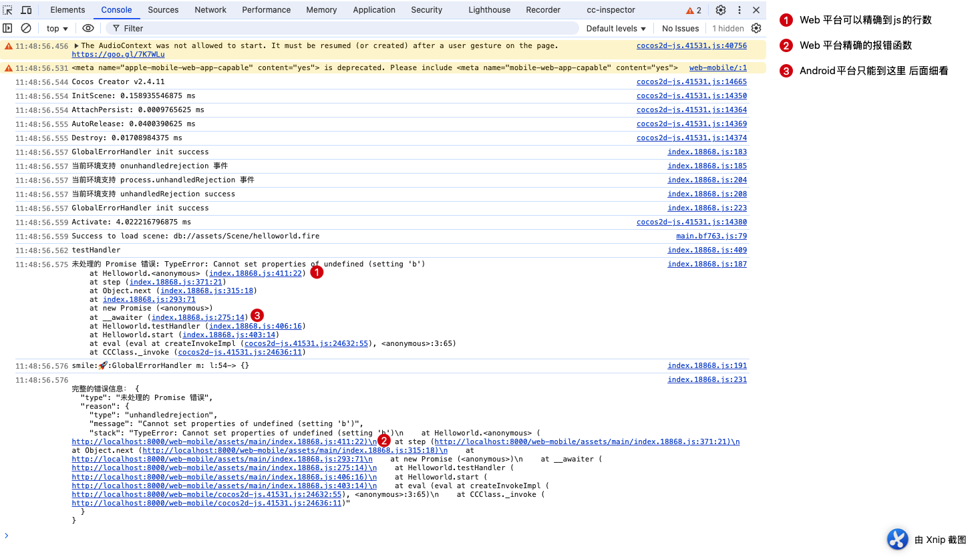
Task: Close the DevTools panel
Action: pyautogui.click(x=756, y=10)
